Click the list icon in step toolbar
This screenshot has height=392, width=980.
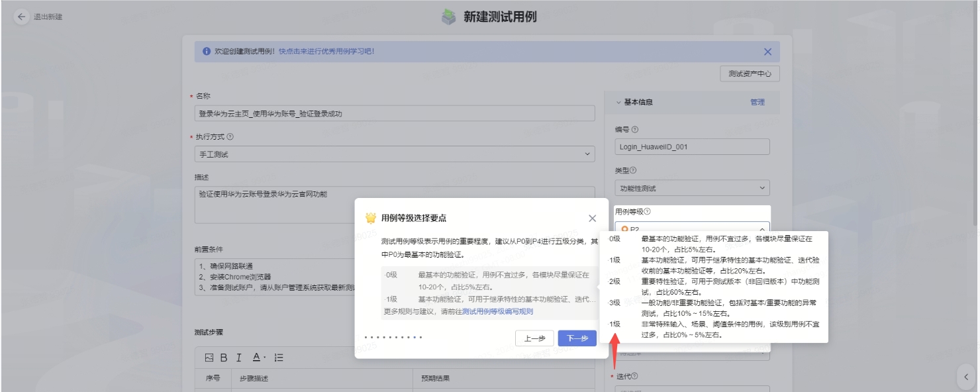[x=279, y=358]
